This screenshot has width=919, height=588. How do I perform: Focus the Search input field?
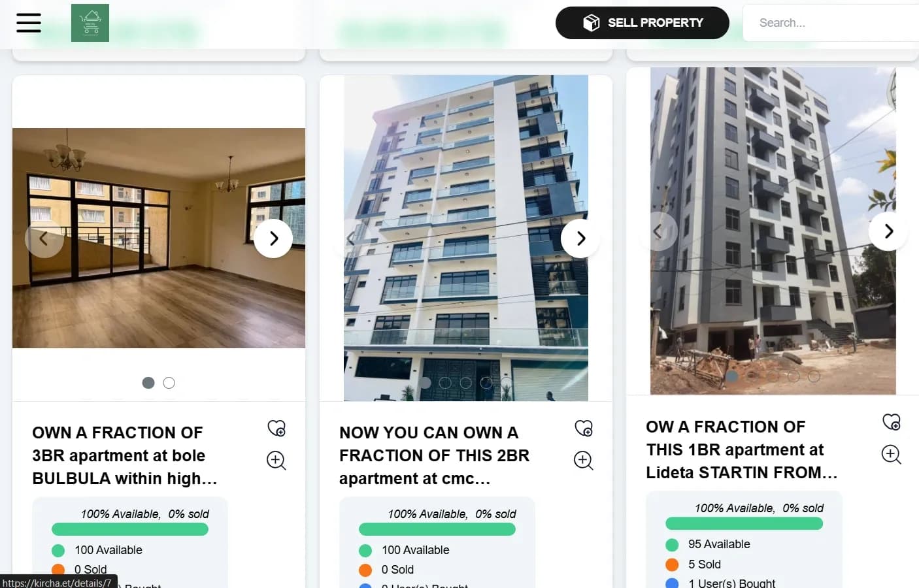point(831,23)
